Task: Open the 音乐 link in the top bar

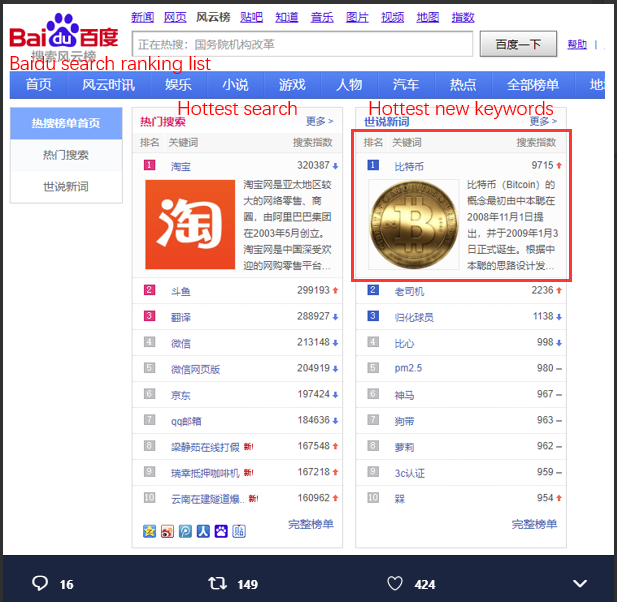Action: [322, 17]
